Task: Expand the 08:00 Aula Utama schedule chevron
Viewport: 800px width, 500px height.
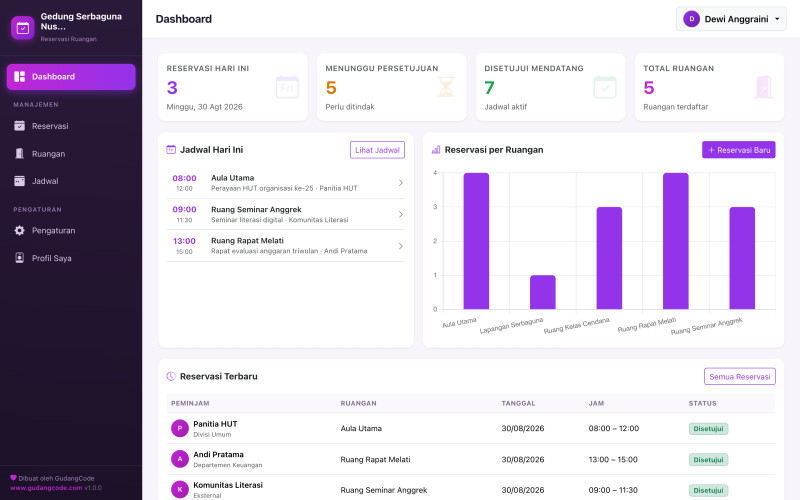Action: [x=401, y=183]
